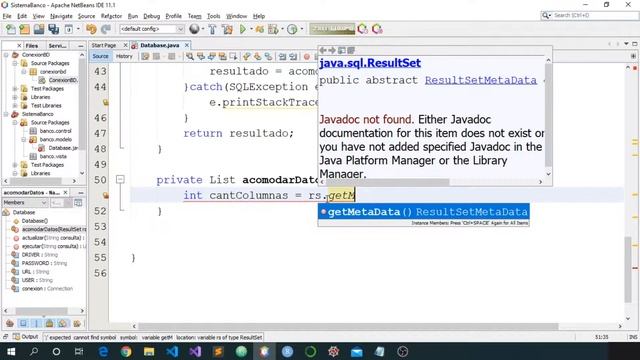Screen dimensions: 640x360
Task: Toggle Show Inner Classes filter button
Action: click(x=62, y=324)
